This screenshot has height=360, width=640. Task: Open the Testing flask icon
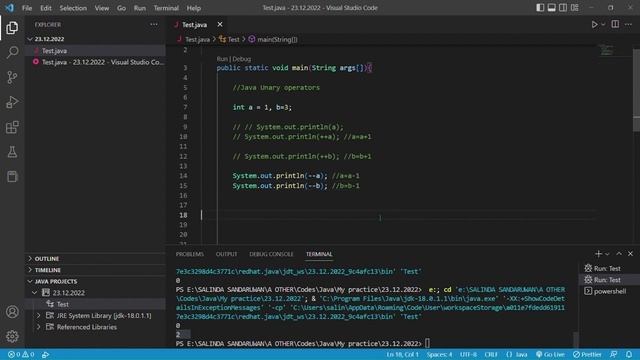[12, 152]
